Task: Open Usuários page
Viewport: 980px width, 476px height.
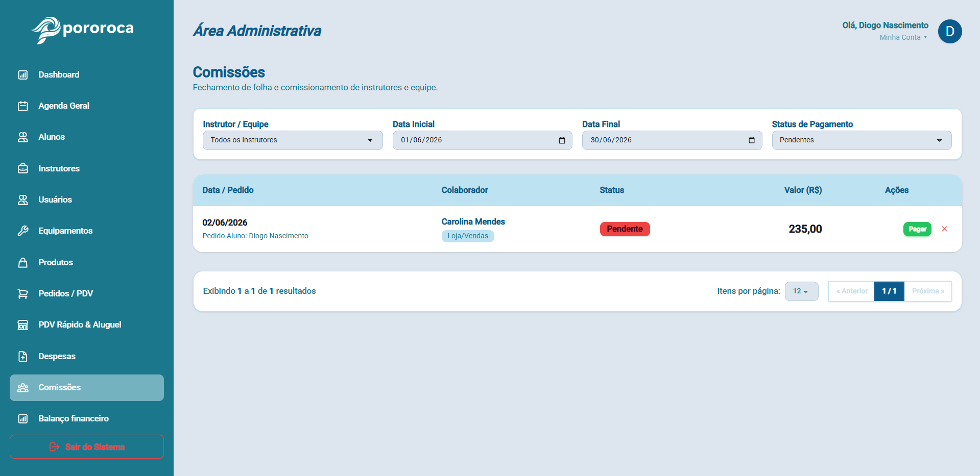Action: click(x=87, y=200)
